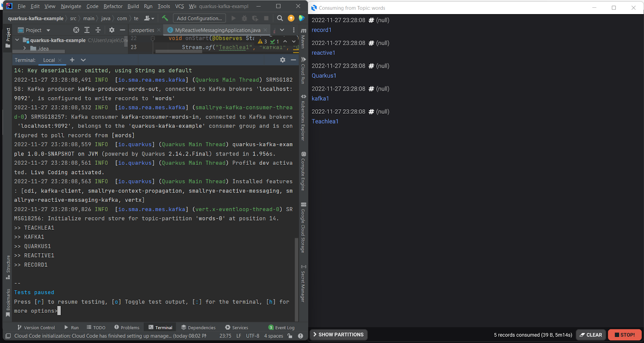644x343 pixels.
Task: Switch to the .properties editor tab
Action: click(143, 30)
